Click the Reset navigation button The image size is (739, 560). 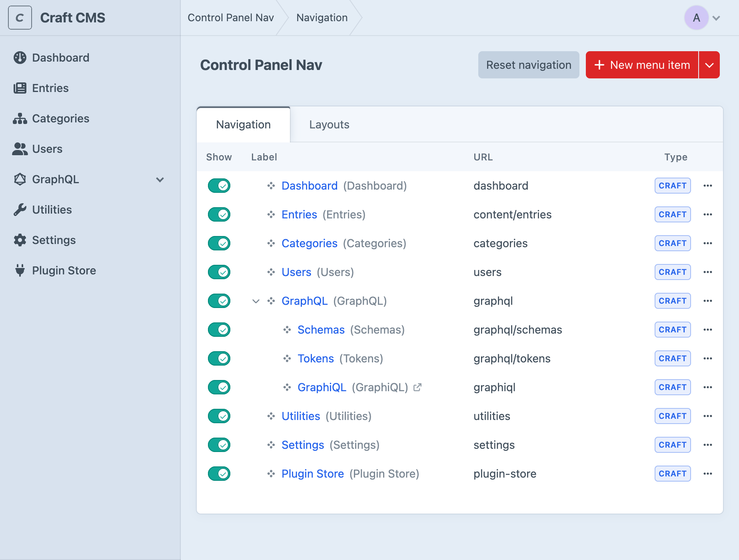[529, 65]
